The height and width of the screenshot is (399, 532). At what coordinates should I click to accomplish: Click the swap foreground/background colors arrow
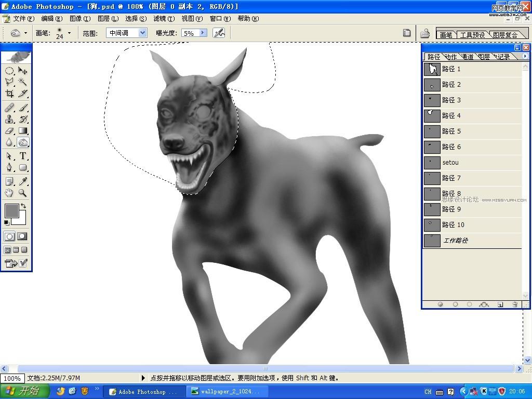(23, 206)
